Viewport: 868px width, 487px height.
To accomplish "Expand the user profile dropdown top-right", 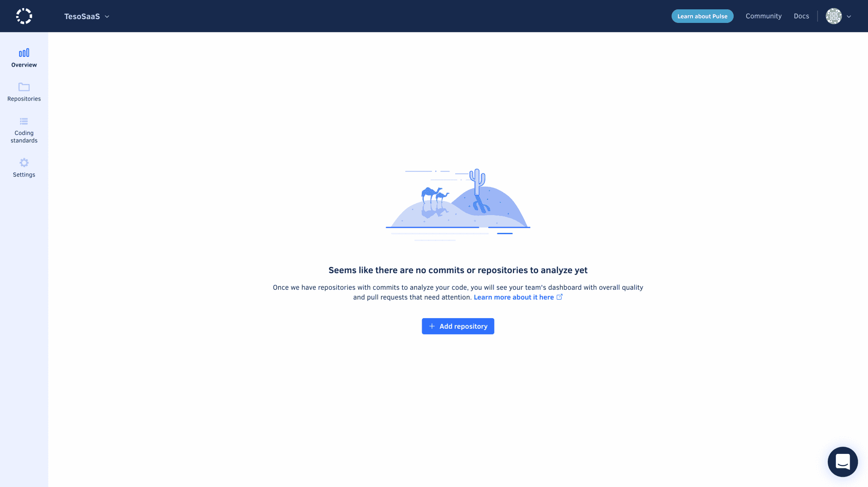I will coord(849,16).
